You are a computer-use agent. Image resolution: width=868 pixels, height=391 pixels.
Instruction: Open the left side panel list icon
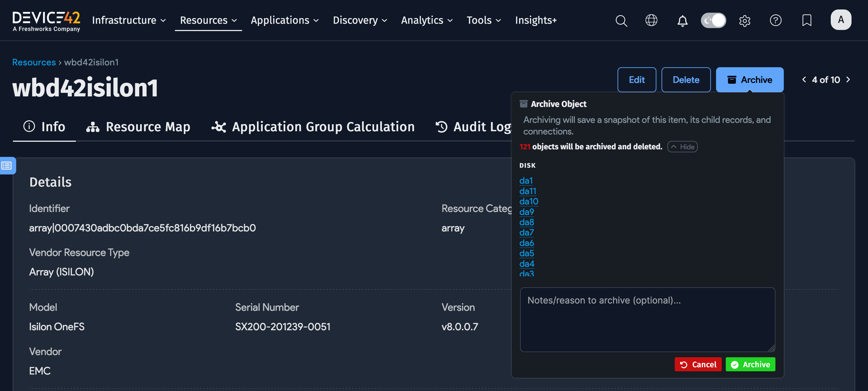(x=7, y=166)
